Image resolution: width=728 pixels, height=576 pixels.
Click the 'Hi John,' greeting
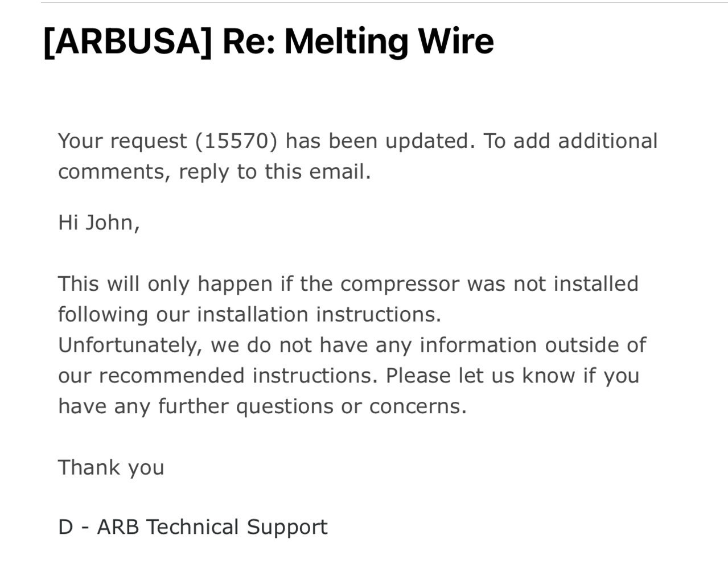click(x=99, y=223)
